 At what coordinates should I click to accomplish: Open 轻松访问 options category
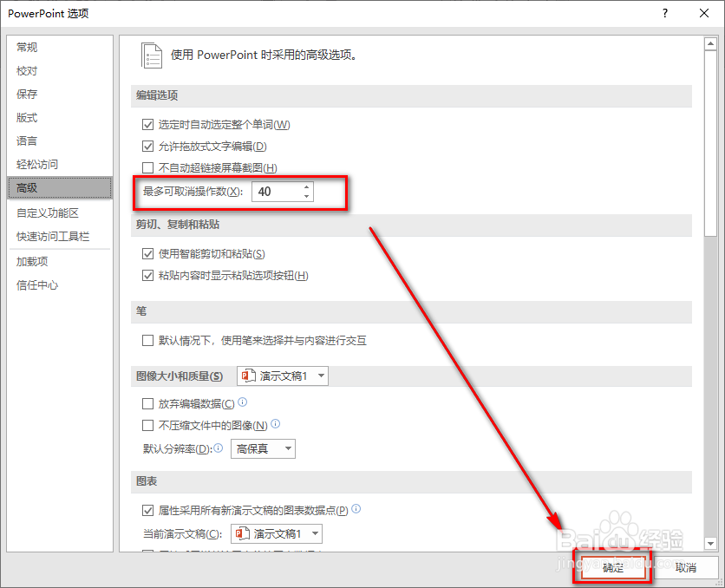pyautogui.click(x=60, y=164)
